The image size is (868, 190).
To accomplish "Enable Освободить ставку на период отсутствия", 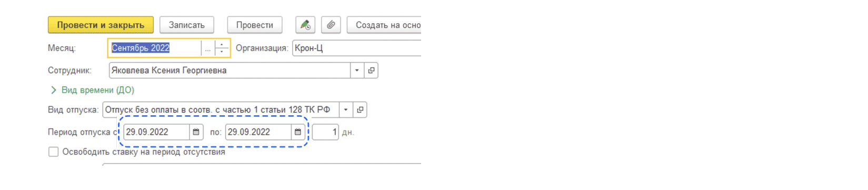I will tap(53, 152).
